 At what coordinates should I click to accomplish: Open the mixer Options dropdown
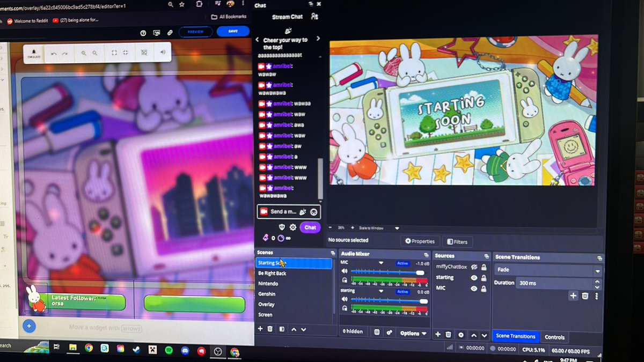tap(413, 333)
